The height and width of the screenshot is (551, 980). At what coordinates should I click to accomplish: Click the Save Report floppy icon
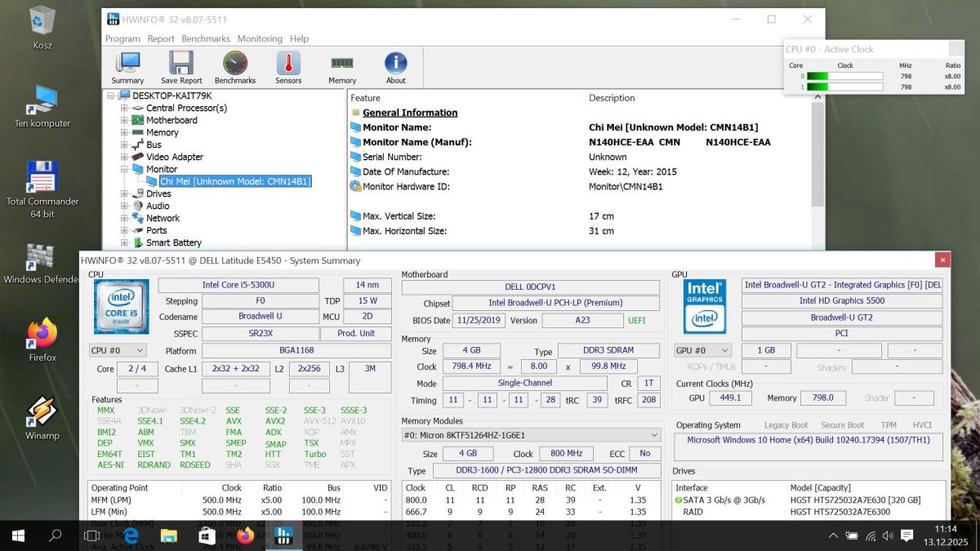tap(181, 68)
